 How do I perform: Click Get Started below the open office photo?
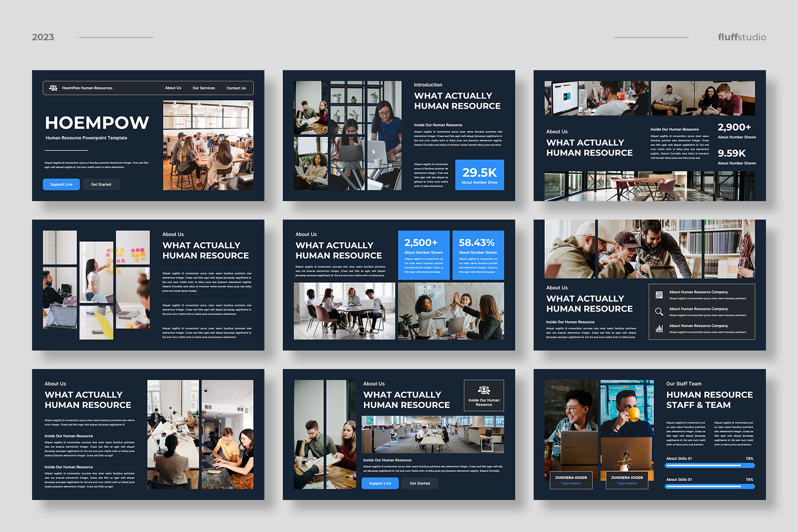click(420, 483)
